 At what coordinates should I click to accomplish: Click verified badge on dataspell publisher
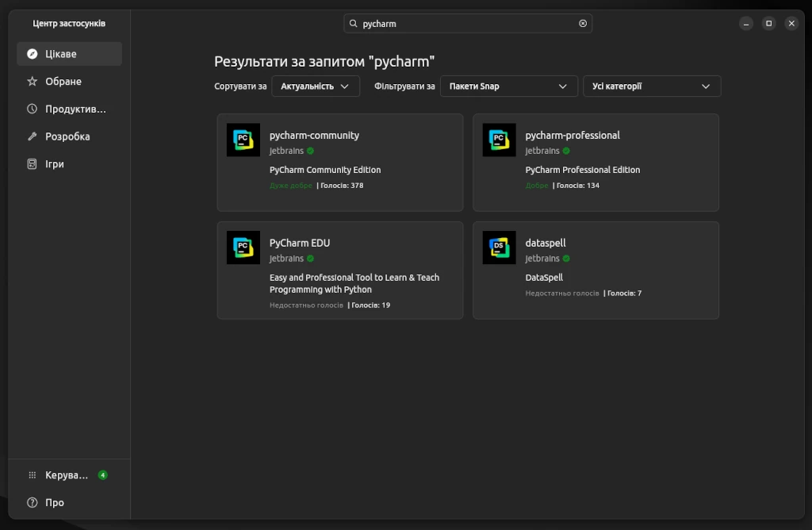566,259
